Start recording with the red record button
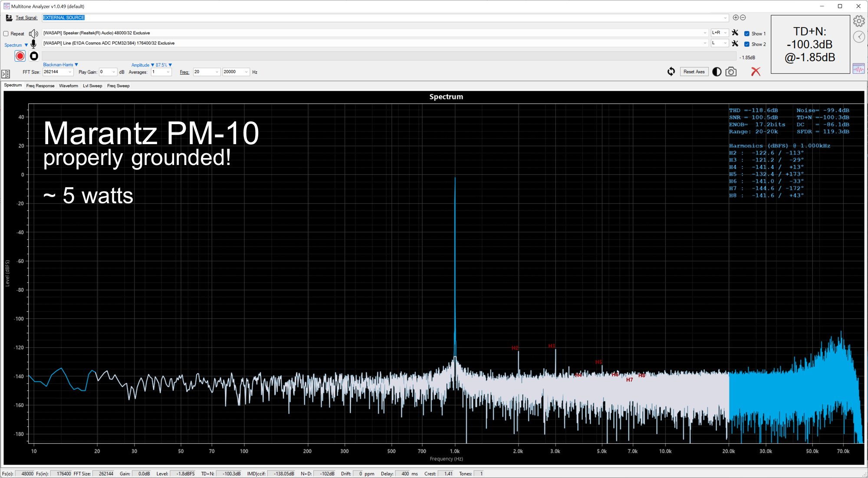 (20, 56)
